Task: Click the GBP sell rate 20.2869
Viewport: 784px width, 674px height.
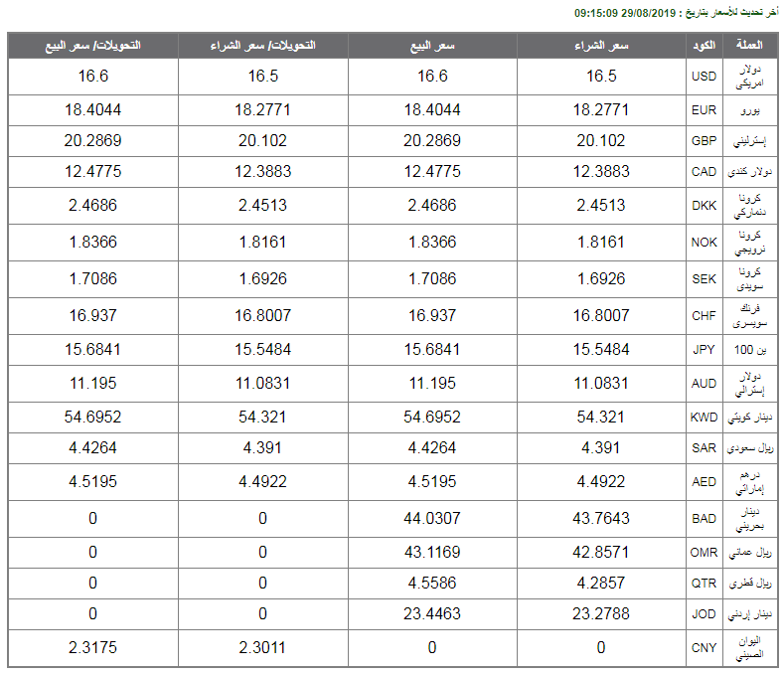Action: pyautogui.click(x=432, y=140)
